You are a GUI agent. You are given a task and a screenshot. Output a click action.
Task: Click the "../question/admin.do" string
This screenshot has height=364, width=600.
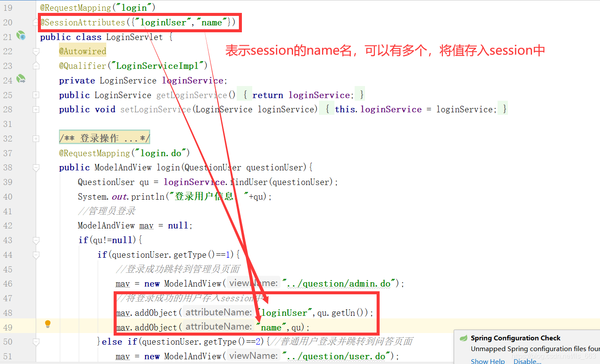click(339, 284)
